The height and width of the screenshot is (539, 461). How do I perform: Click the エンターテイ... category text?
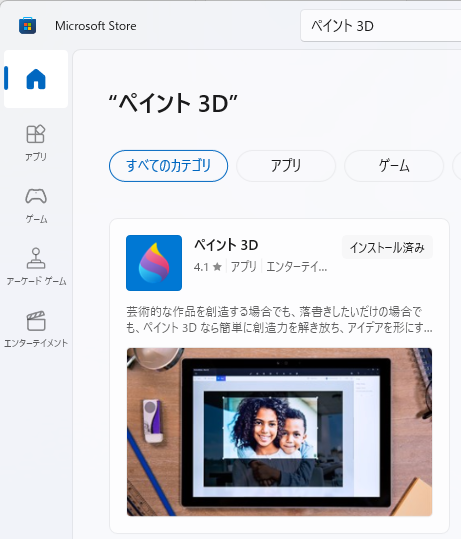(297, 267)
